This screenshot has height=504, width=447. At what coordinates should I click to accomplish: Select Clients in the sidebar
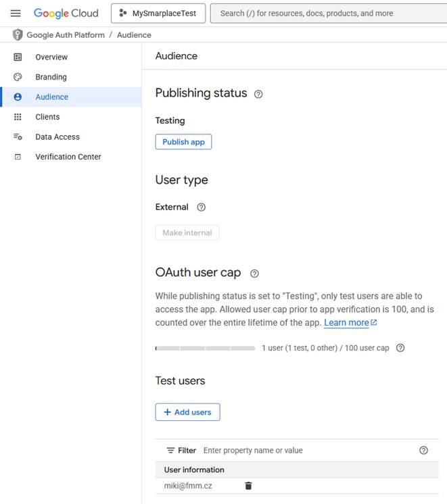[x=47, y=117]
